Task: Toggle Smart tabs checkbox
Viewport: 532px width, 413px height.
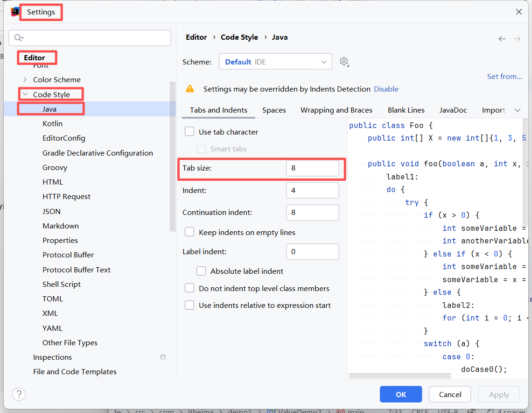Action: point(201,149)
